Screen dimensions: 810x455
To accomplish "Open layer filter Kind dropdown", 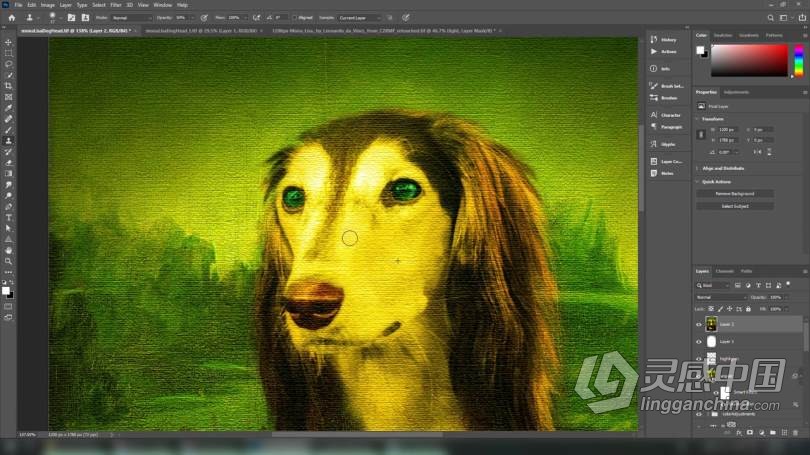I will 712,285.
